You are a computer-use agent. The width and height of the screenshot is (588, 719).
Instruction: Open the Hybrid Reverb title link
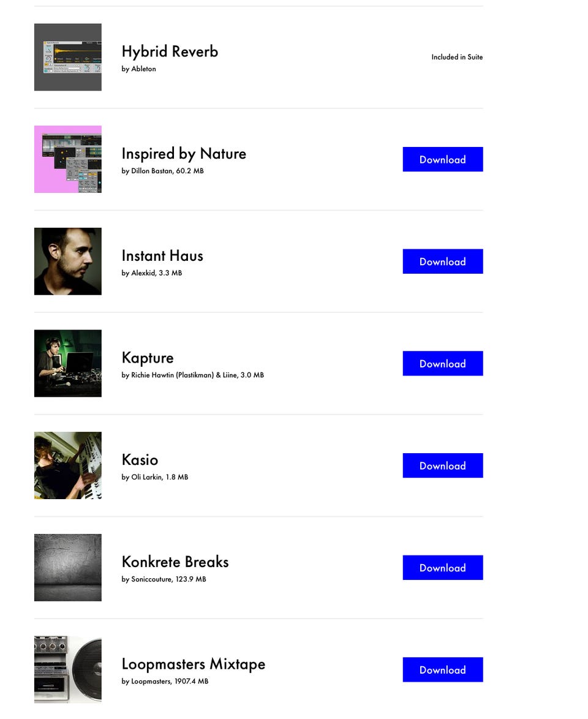[x=170, y=51]
